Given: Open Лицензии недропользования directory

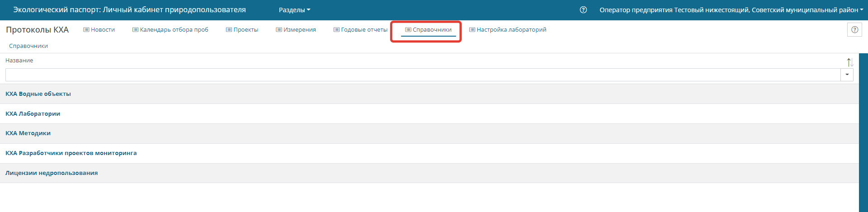Looking at the screenshot, I should [52, 173].
